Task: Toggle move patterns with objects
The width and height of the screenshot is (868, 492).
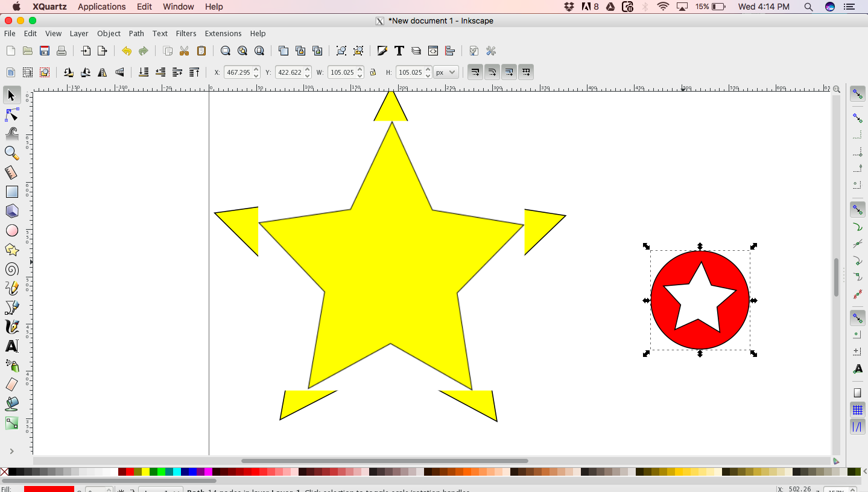Action: click(x=526, y=72)
